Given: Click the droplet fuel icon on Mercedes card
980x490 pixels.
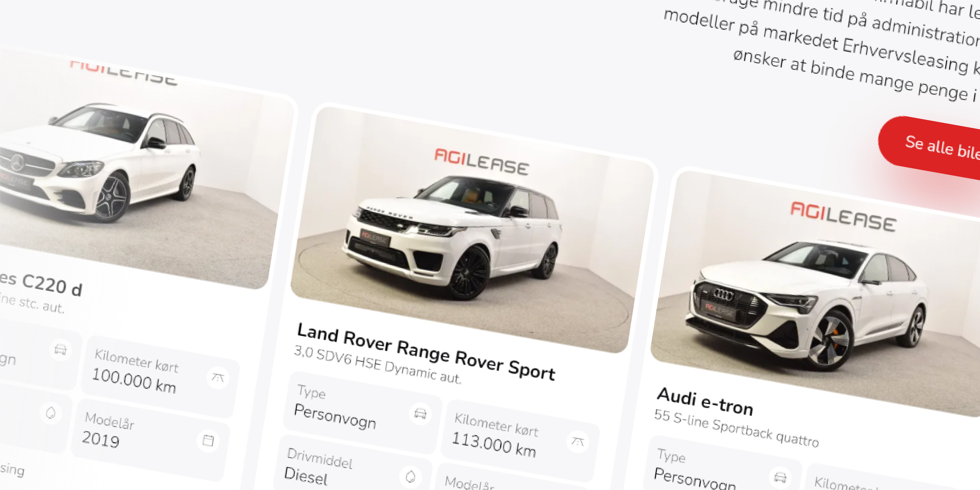Looking at the screenshot, I should pos(51,412).
